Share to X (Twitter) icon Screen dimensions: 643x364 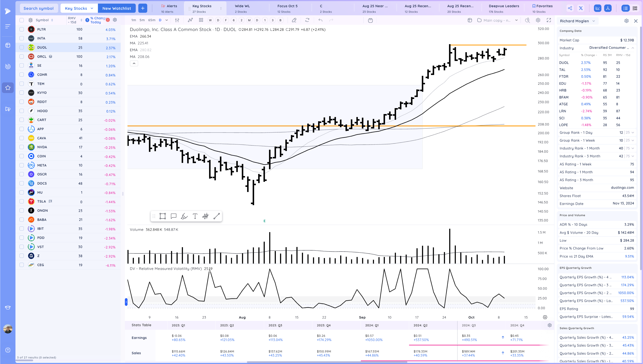coord(581,8)
